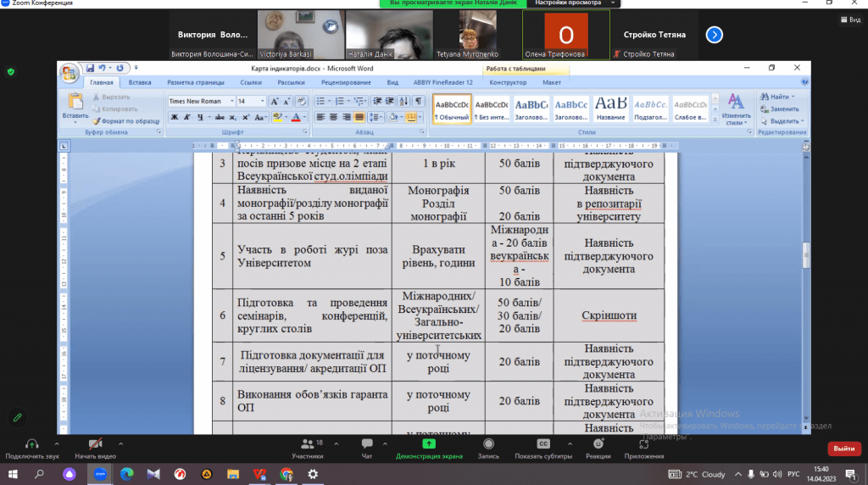Apply underline formatting in Word ribbon
The image size is (868, 485).
(x=200, y=117)
